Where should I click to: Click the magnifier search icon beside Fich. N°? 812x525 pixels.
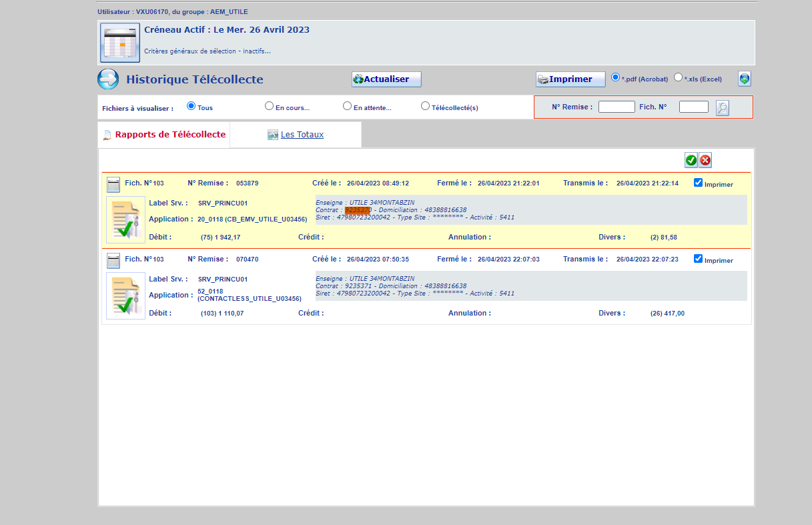(x=723, y=107)
